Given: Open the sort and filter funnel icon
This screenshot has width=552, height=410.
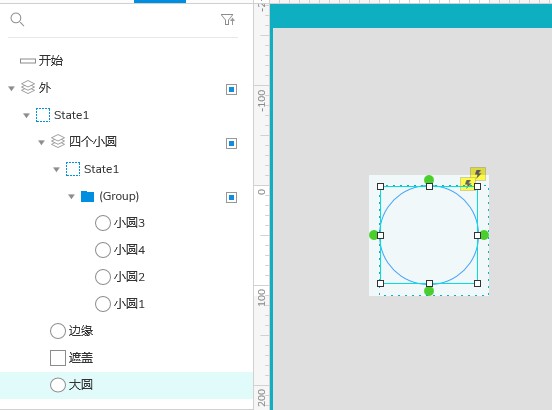Looking at the screenshot, I should point(228,19).
